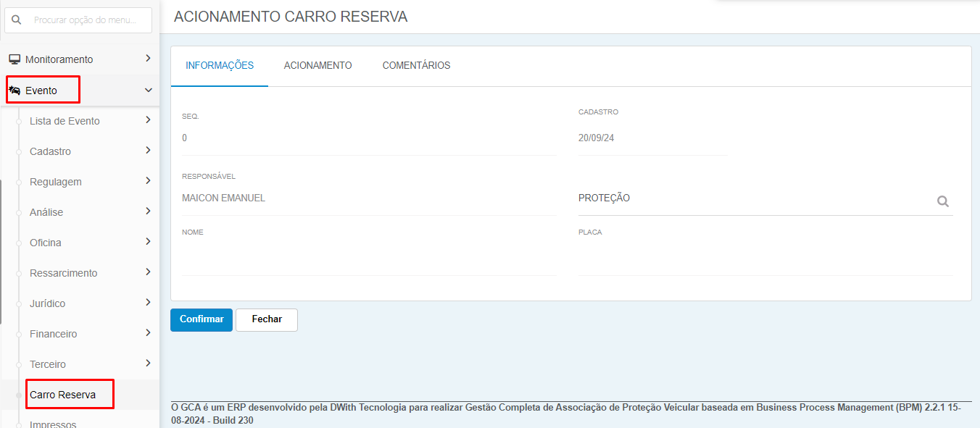Click the Fechar button

pos(267,319)
